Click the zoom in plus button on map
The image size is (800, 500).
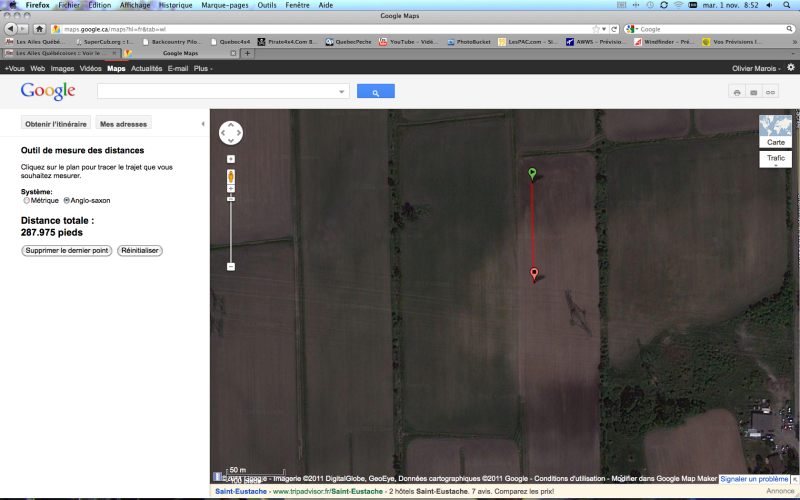point(231,159)
